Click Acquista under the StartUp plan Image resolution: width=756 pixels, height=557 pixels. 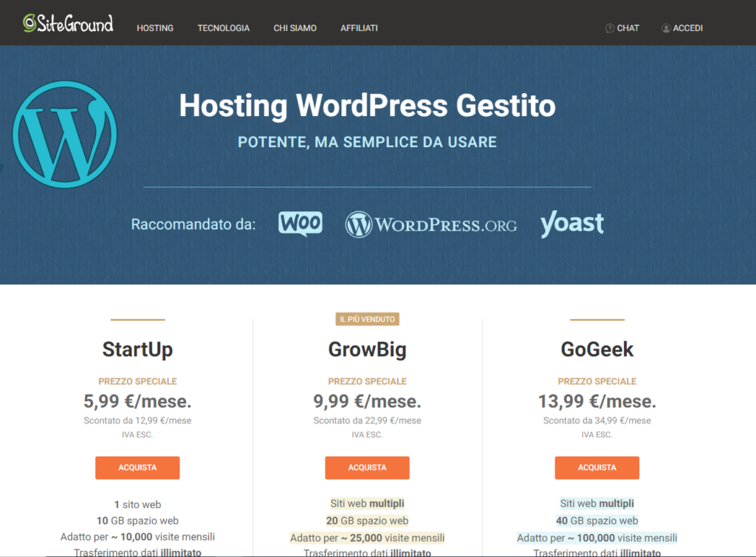[137, 468]
